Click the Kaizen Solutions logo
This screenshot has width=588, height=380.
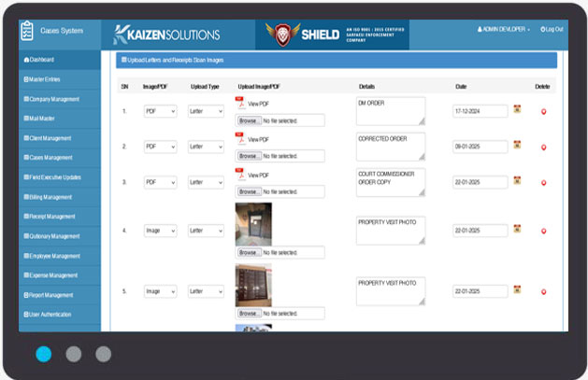166,35
